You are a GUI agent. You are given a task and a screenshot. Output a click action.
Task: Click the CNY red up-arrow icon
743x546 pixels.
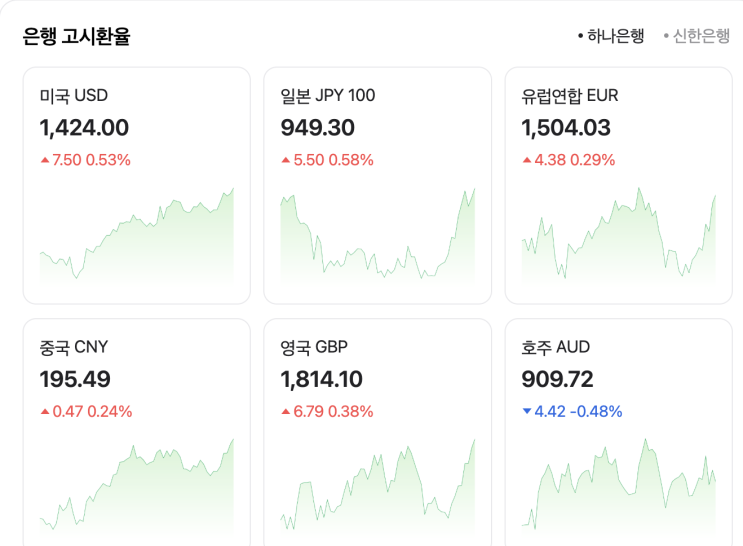pos(44,412)
